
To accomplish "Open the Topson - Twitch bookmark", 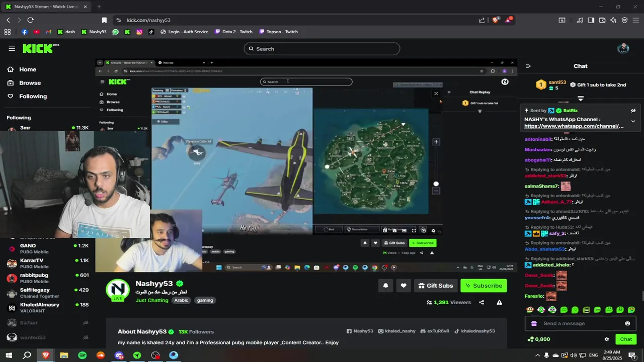I will click(x=278, y=32).
